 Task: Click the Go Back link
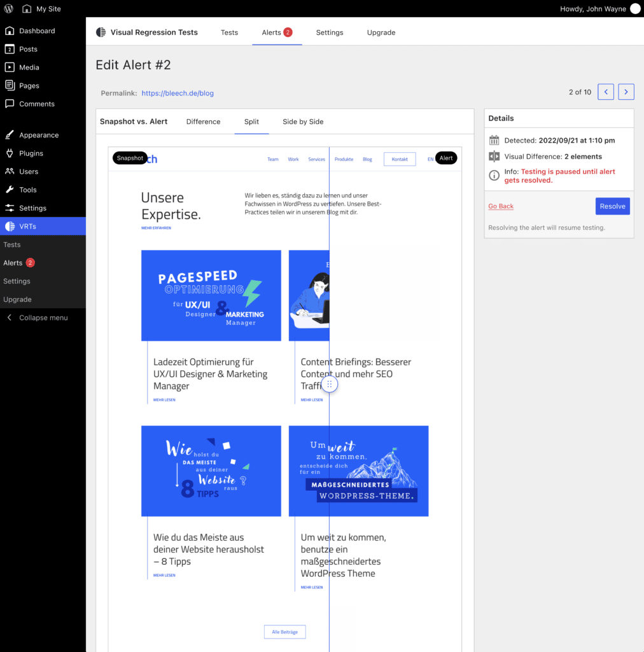(501, 206)
